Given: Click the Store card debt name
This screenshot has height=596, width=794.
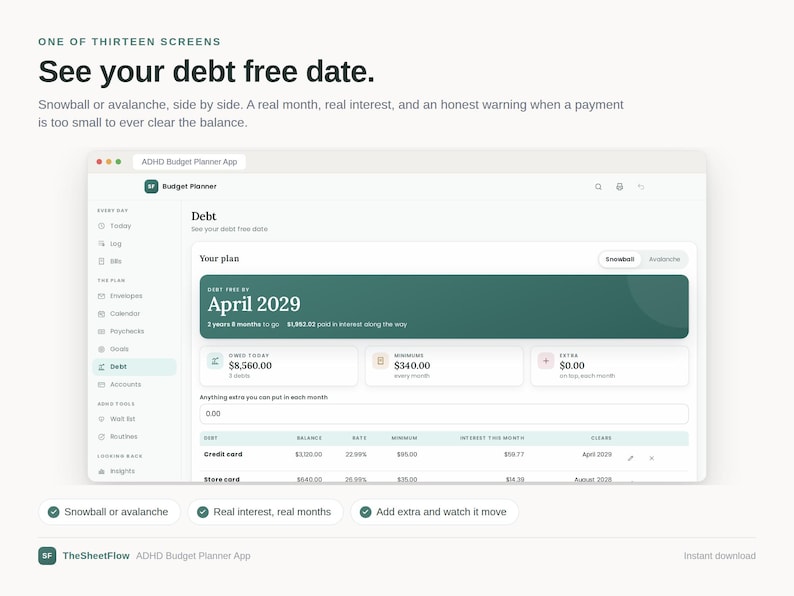Looking at the screenshot, I should coord(222,479).
